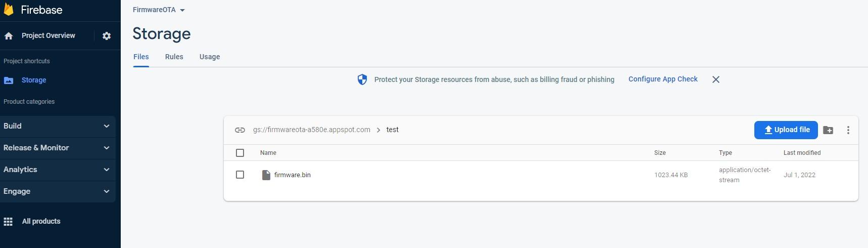Click the All products grid icon
868x248 pixels.
(8, 222)
